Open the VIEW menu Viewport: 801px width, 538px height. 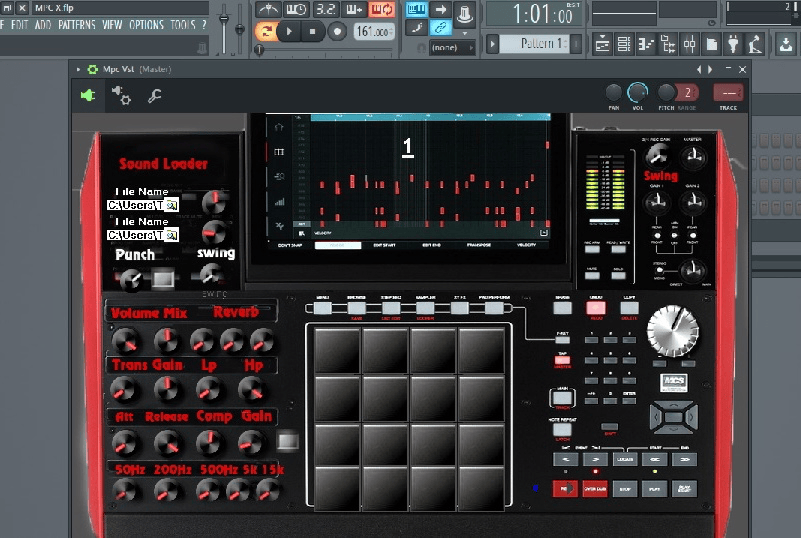[x=112, y=25]
